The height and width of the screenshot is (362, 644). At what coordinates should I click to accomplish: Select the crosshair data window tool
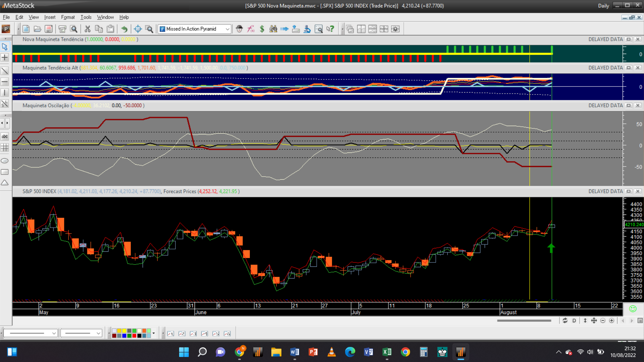coord(138,29)
